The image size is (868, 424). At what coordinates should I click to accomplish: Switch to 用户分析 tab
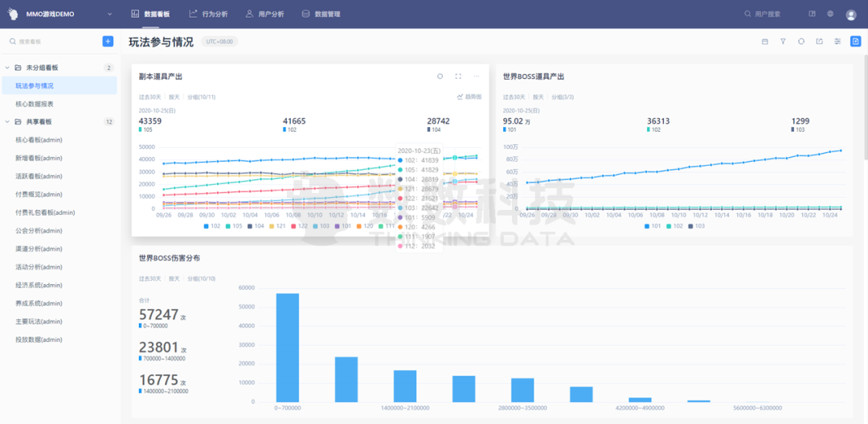(264, 14)
